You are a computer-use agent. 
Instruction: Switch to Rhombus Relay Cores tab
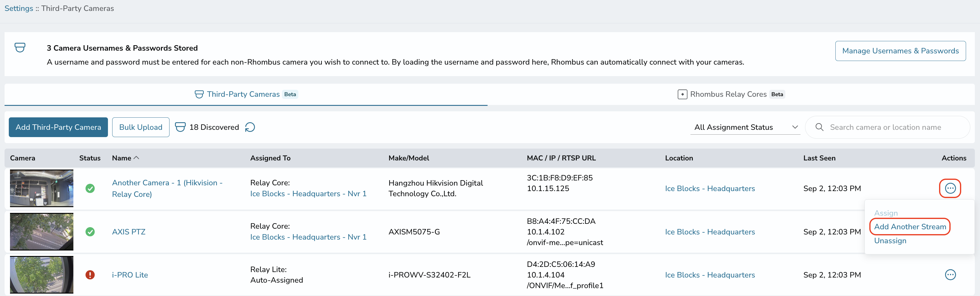click(x=731, y=94)
